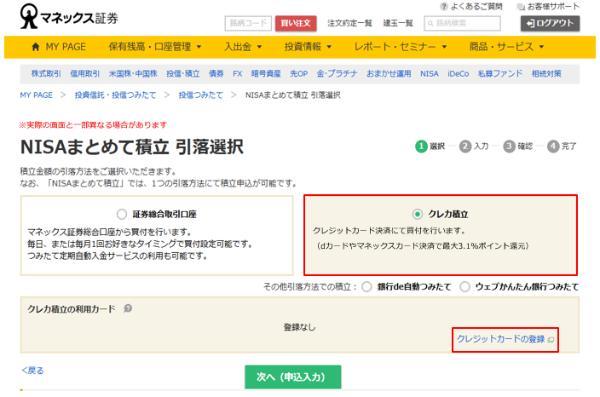Screen dimensions: 600x397
Task: Open 投信・積立 in the sub navigation
Action: coord(183,74)
